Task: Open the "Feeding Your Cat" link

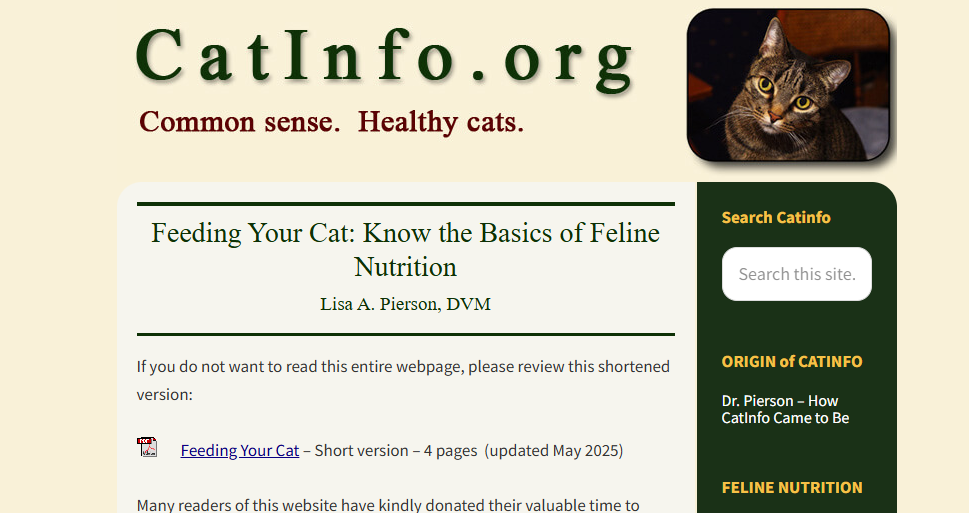Action: [240, 451]
